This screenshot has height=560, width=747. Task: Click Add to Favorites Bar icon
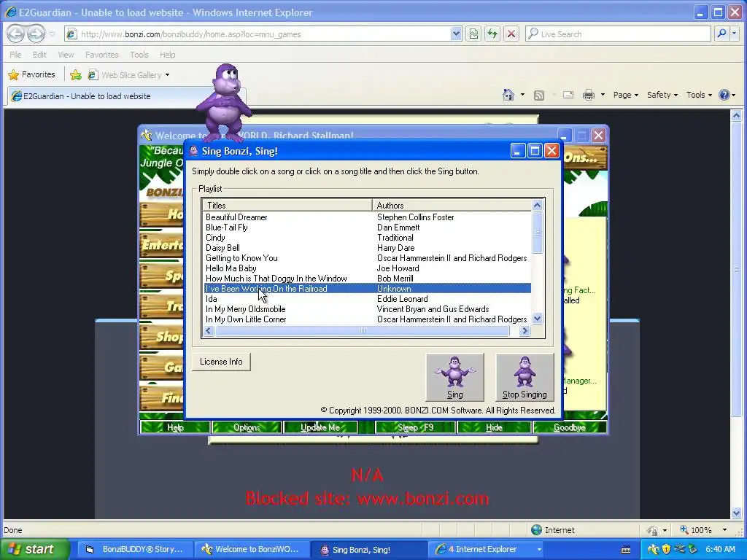click(x=76, y=75)
